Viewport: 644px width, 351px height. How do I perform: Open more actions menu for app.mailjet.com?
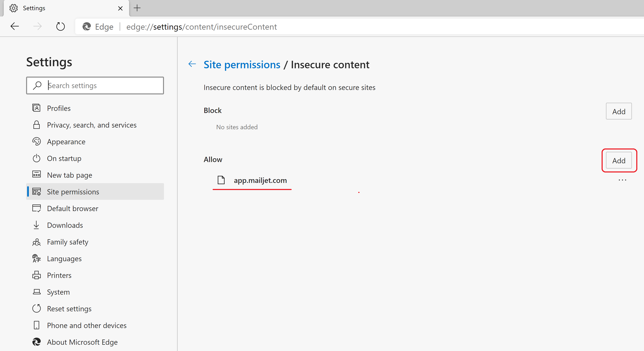[622, 180]
